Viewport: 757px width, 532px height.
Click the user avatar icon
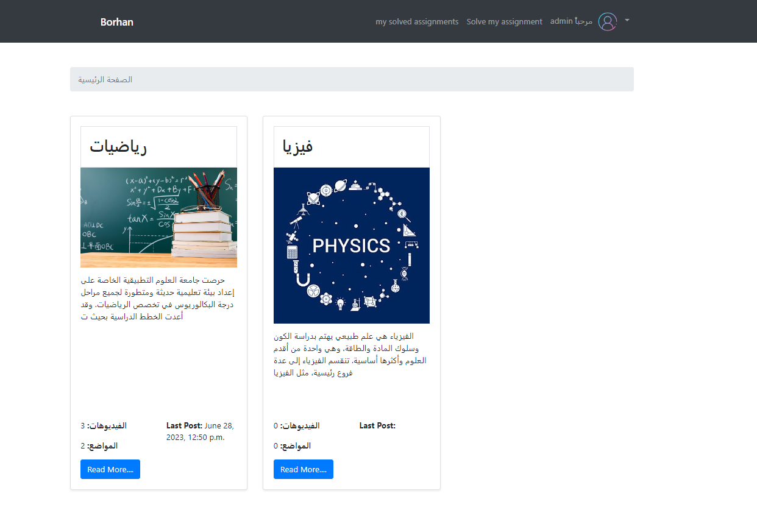pyautogui.click(x=607, y=21)
